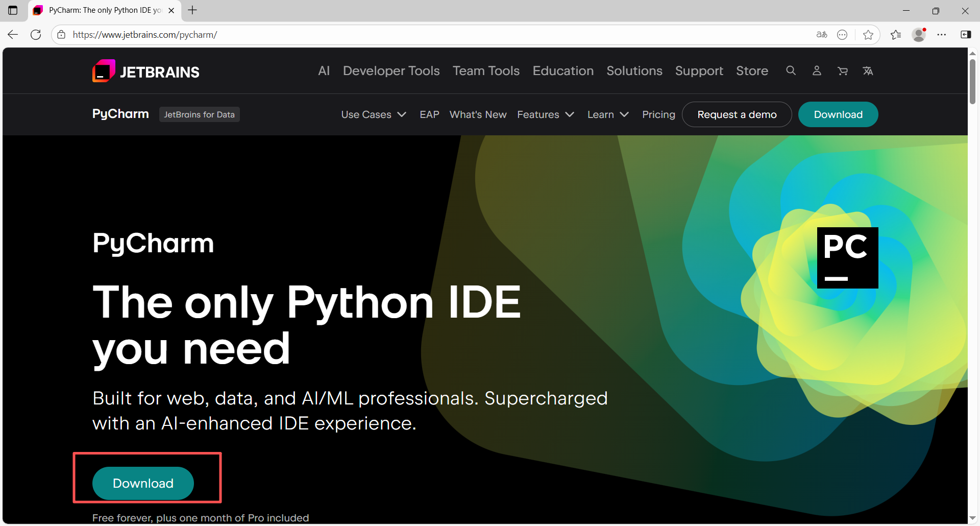Viewport: 980px width, 526px height.
Task: Click the JetBrains logo
Action: [x=146, y=71]
